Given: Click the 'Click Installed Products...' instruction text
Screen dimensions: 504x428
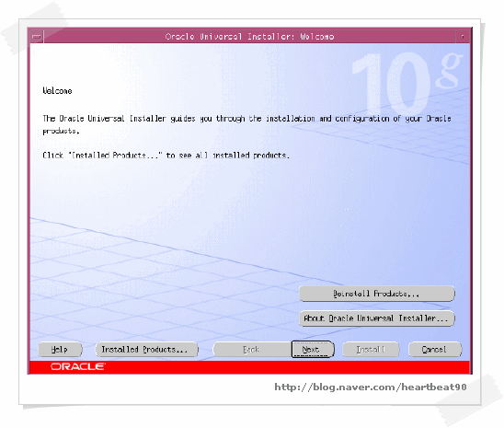Looking at the screenshot, I should tap(166, 156).
